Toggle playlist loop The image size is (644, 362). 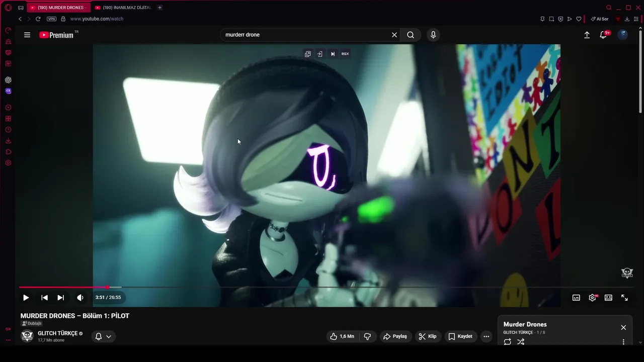point(508,342)
